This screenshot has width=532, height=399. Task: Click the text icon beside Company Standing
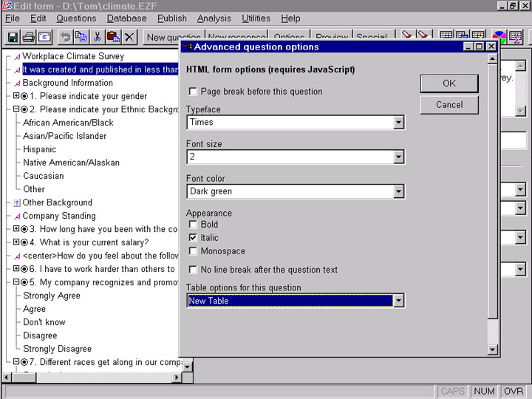tap(17, 216)
